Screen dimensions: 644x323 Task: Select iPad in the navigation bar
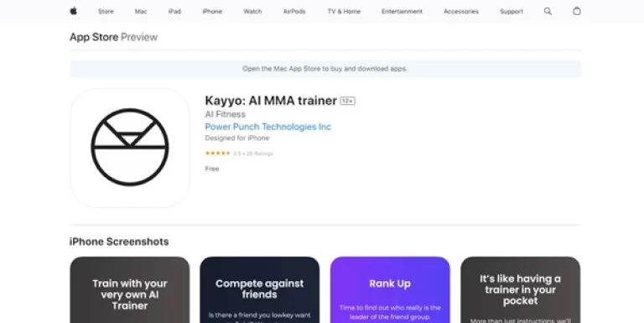click(174, 12)
